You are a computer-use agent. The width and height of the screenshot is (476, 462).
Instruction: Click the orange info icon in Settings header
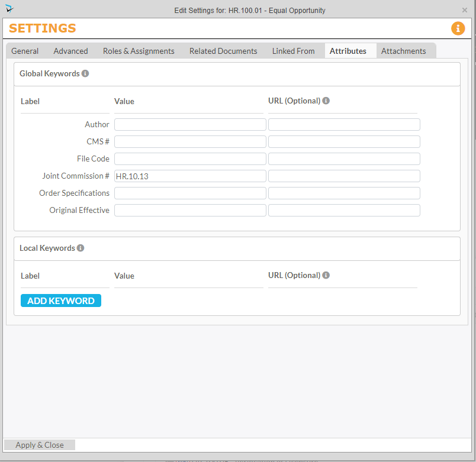click(x=458, y=28)
